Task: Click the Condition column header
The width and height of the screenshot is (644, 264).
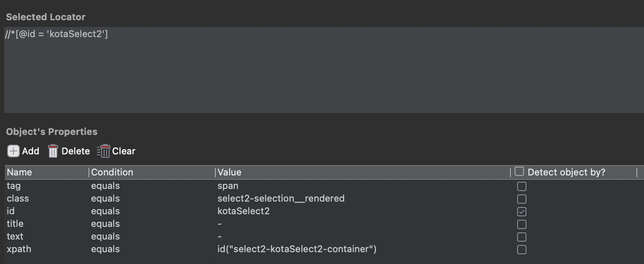Action: pos(112,172)
